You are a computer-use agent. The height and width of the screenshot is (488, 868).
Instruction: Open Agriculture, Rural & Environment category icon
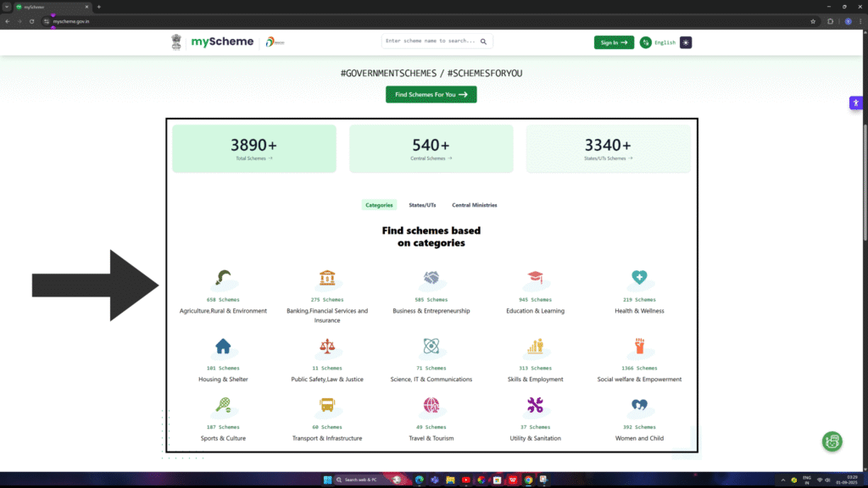point(223,279)
